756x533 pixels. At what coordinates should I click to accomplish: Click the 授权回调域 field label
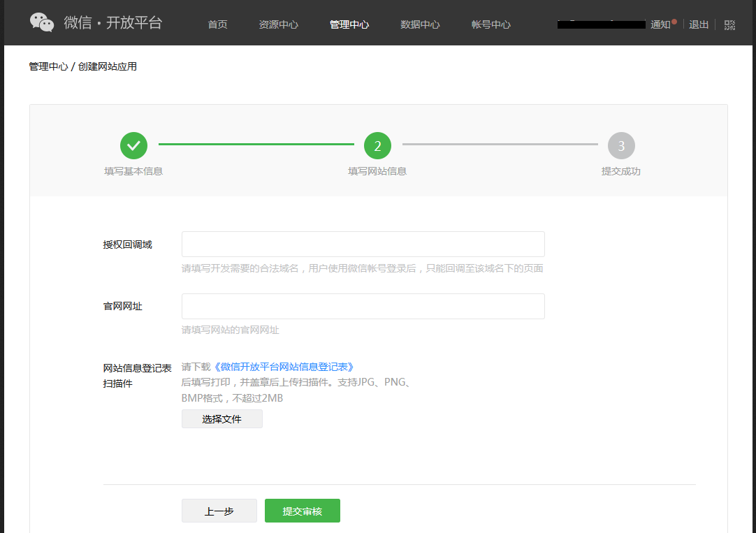tap(127, 244)
